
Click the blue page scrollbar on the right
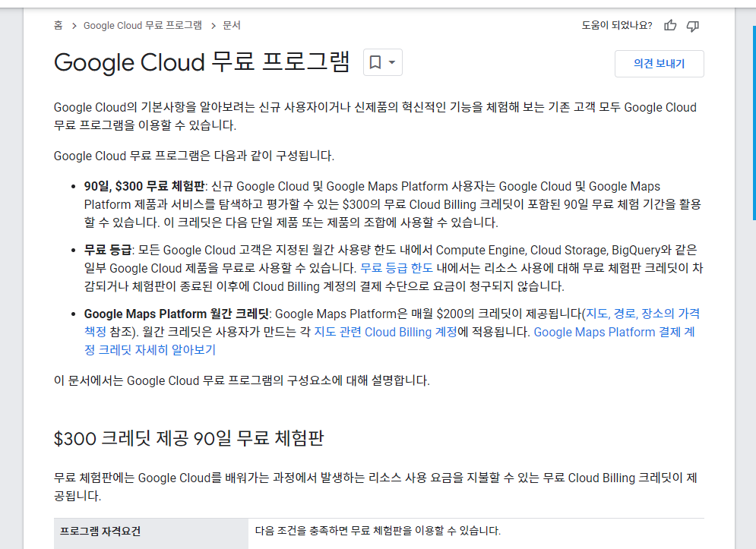coord(754,123)
